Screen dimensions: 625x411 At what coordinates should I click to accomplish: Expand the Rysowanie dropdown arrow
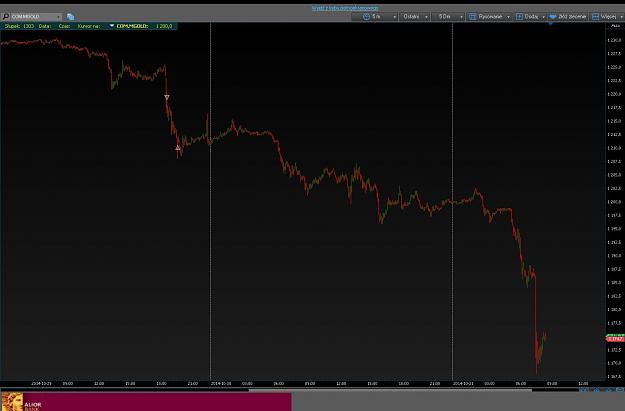point(508,17)
